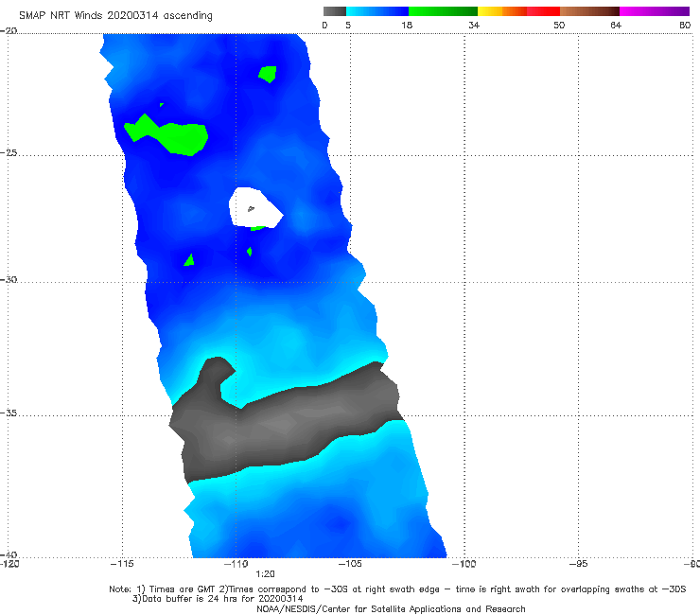Click the green segment of the color bar
This screenshot has width=700, height=615.
click(443, 11)
